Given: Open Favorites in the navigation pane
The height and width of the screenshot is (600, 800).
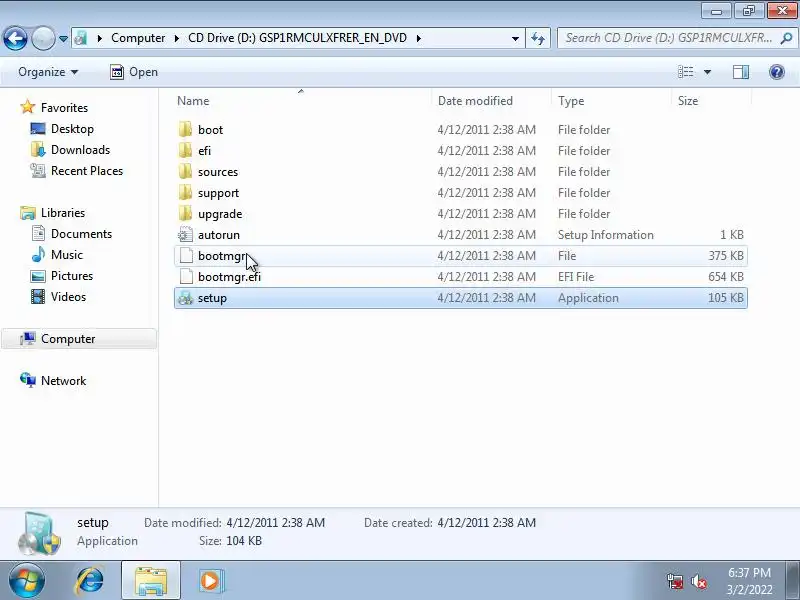Looking at the screenshot, I should 64,108.
